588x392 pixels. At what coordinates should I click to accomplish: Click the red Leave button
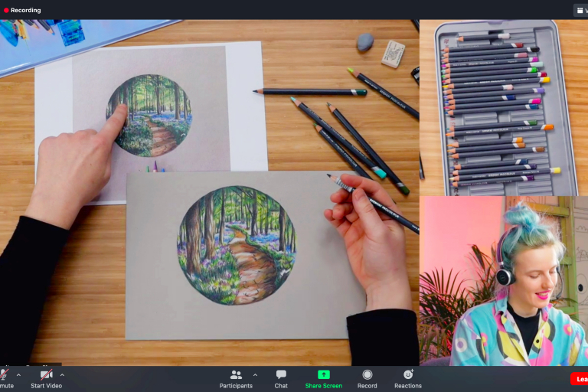580,379
